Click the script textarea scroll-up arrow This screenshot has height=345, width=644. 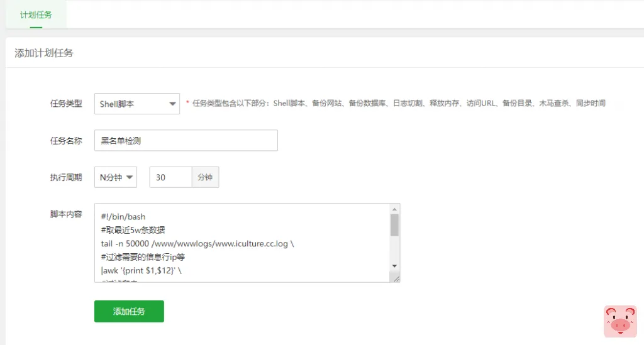(x=394, y=209)
